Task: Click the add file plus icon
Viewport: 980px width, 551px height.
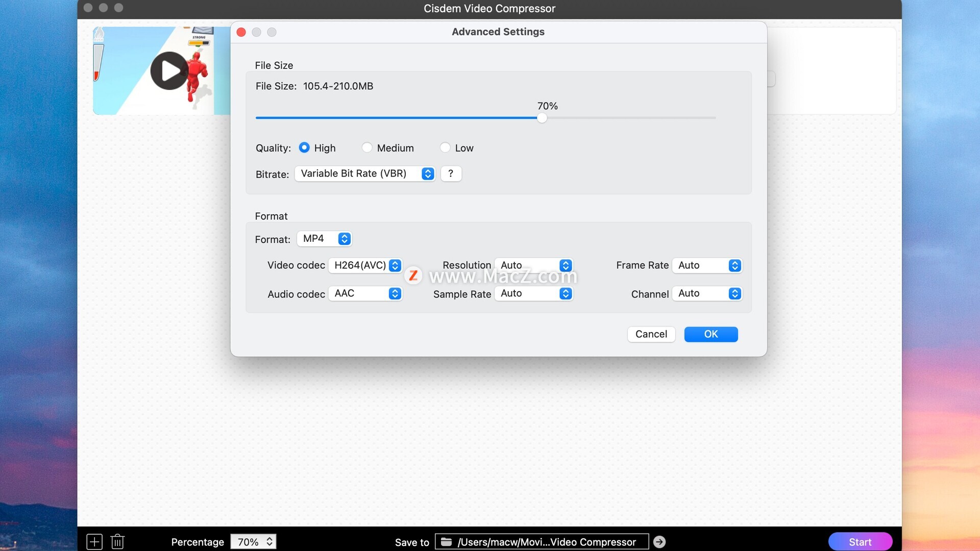Action: 94,541
